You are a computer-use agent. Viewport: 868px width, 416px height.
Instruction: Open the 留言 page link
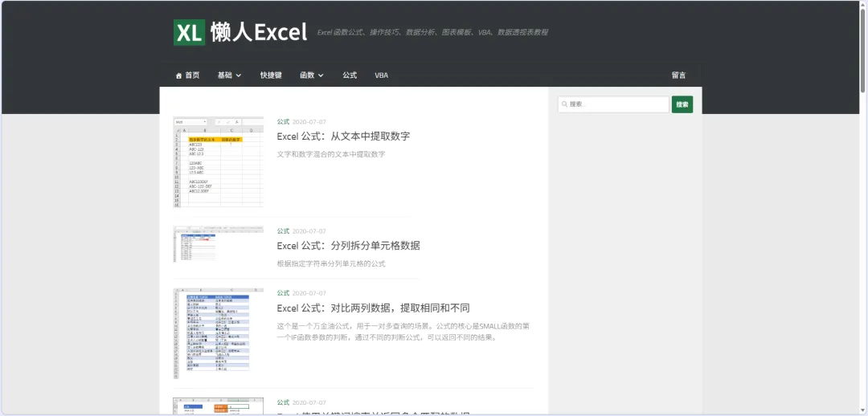tap(678, 75)
